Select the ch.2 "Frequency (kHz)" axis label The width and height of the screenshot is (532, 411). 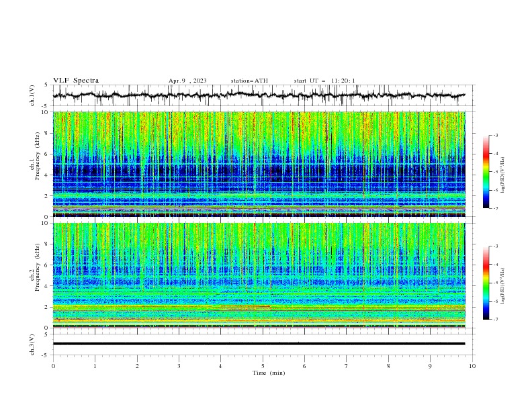coord(37,267)
